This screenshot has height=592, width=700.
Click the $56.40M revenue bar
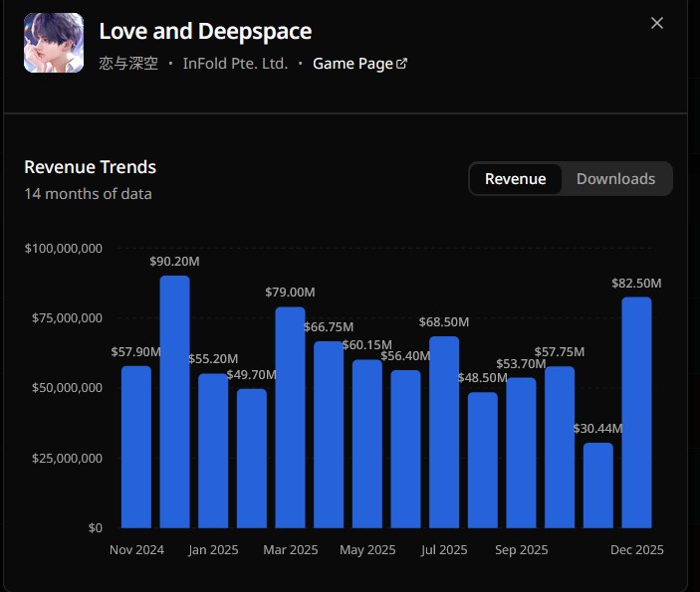click(x=405, y=449)
